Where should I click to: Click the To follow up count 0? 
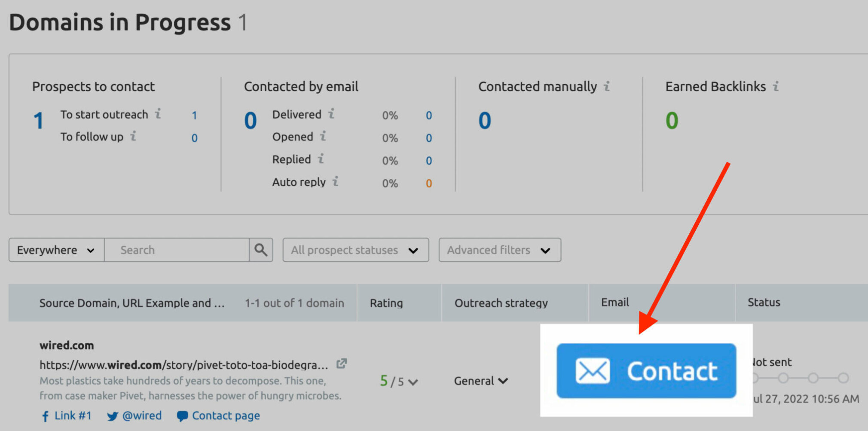click(194, 138)
